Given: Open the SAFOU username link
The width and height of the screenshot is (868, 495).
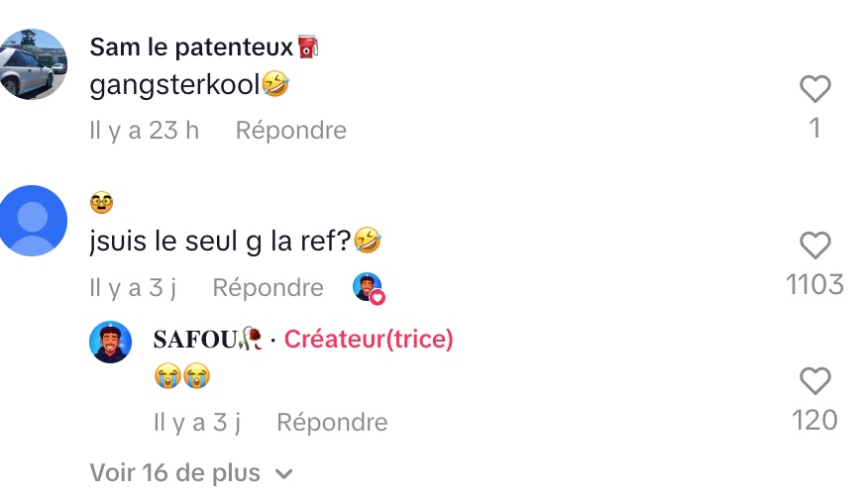Looking at the screenshot, I should pyautogui.click(x=195, y=339).
